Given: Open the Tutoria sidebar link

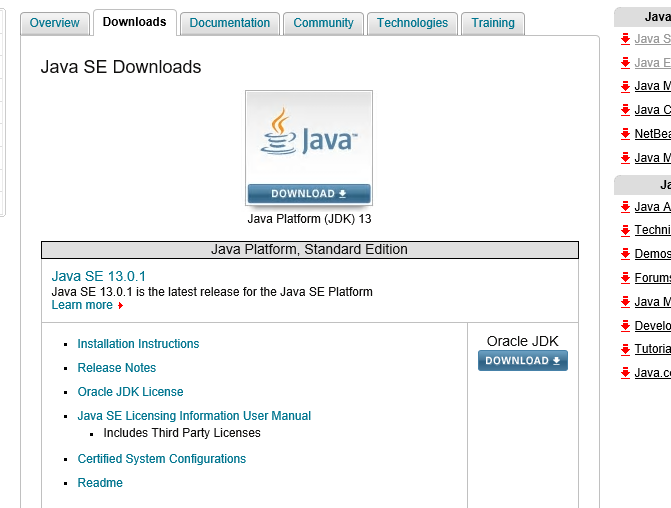Looking at the screenshot, I should click(653, 349).
